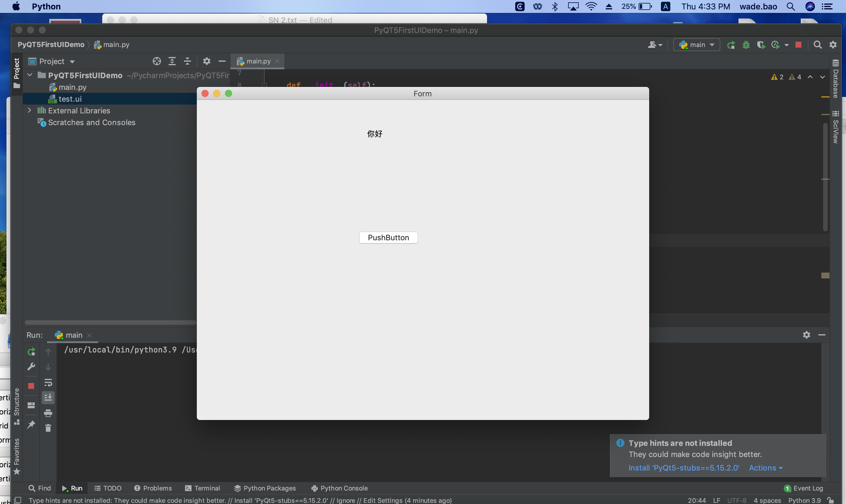Expand the External Libraries tree node

30,110
